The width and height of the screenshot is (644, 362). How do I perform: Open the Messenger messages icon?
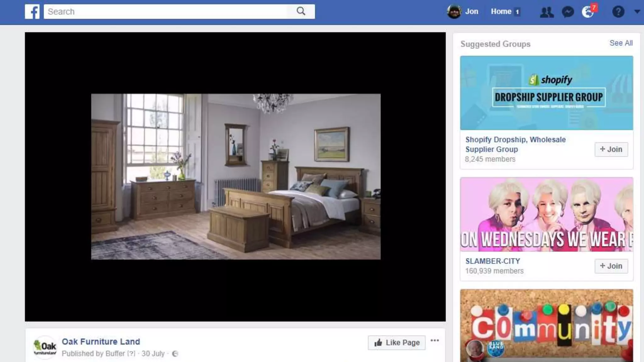[x=568, y=12]
